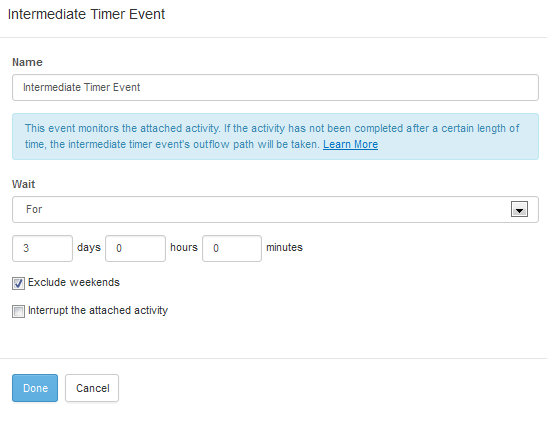Click the minutes unit label

point(284,247)
